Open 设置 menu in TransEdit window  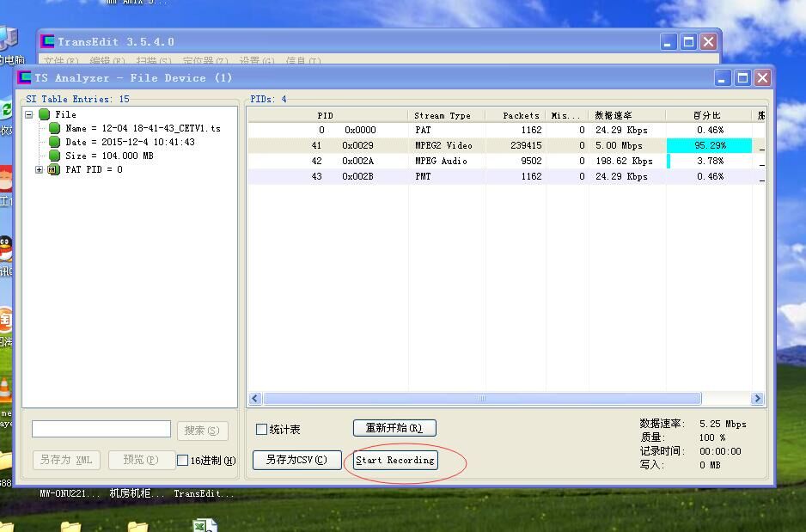pos(257,61)
